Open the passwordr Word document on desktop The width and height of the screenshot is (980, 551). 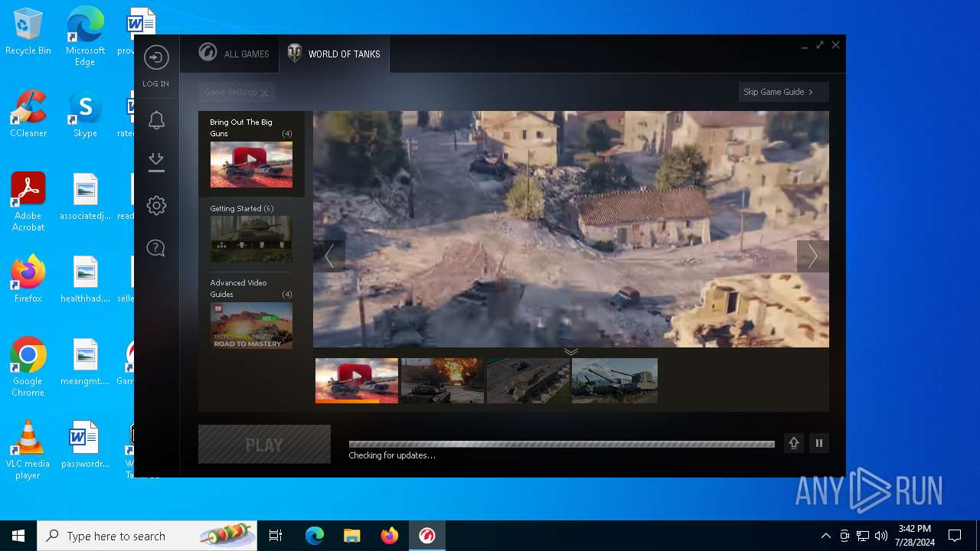click(85, 445)
